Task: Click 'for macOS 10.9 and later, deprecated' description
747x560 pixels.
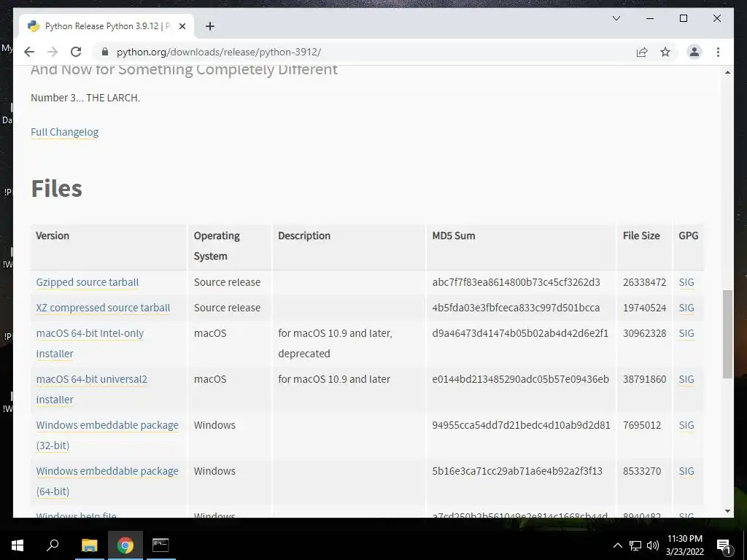Action: coord(335,343)
